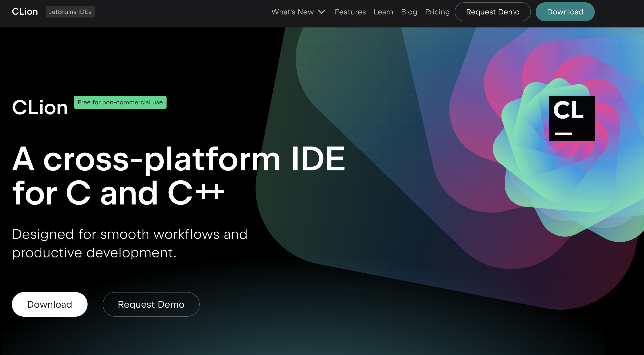
Task: Go to the Features page
Action: pyautogui.click(x=350, y=12)
